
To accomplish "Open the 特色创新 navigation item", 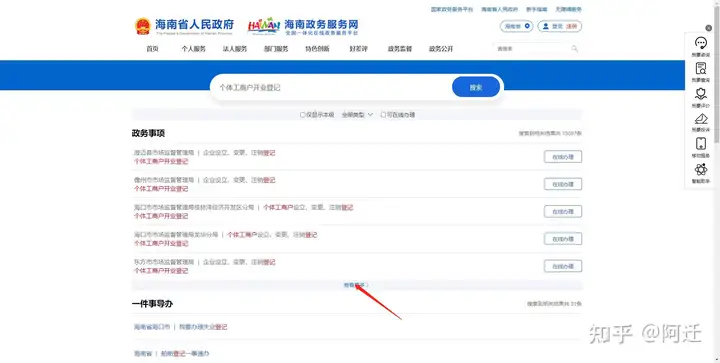I will point(317,49).
